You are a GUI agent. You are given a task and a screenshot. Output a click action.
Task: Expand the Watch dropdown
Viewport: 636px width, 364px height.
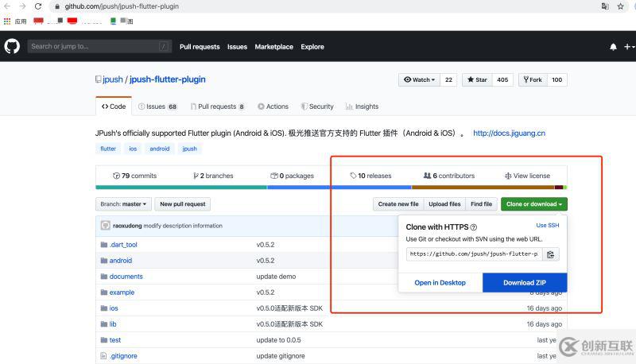[421, 79]
